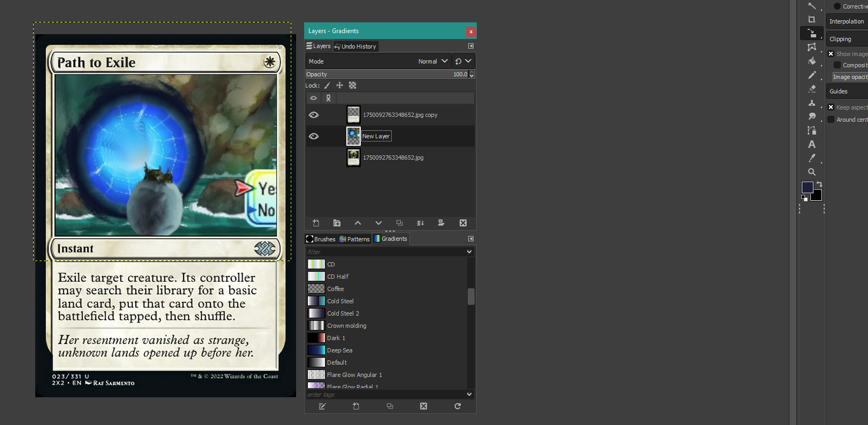Open the layer mode group switcher dropdown
Viewport: 868px width, 425px height.
[463, 61]
